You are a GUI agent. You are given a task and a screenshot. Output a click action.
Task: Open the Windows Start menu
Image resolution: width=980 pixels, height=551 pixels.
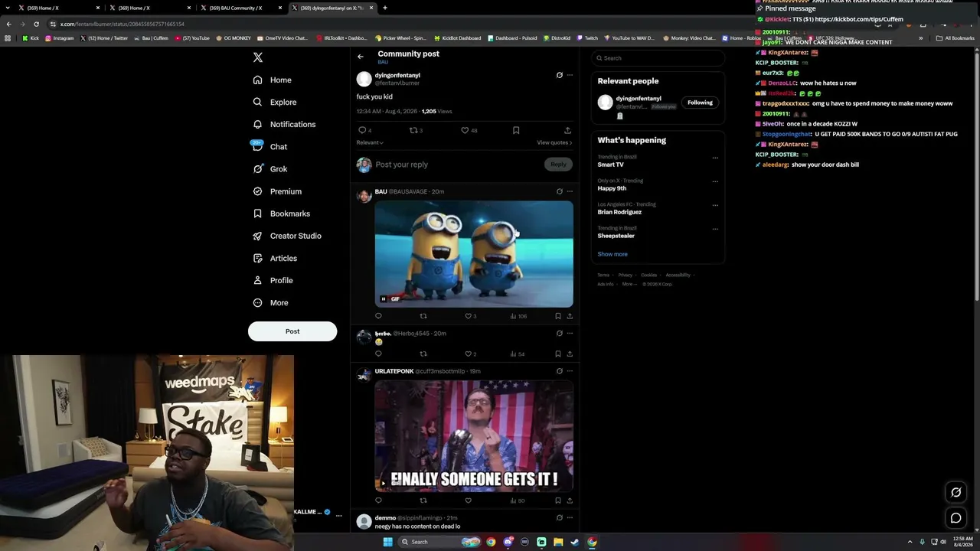point(388,542)
